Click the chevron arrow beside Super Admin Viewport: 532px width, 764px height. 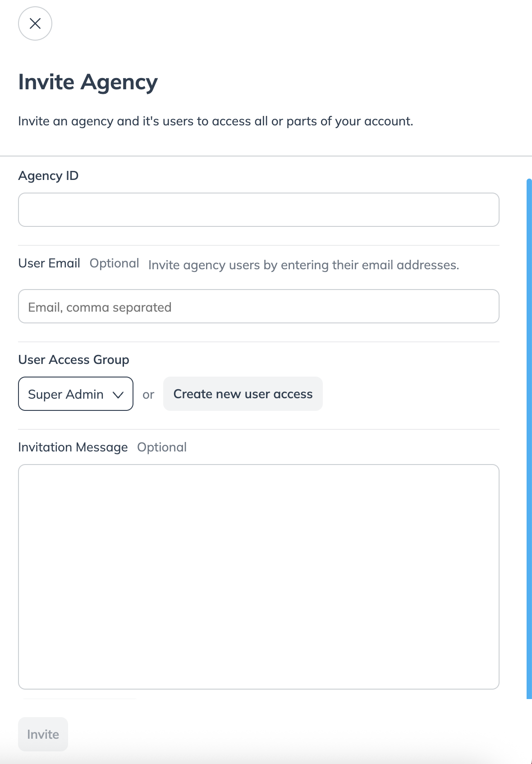pyautogui.click(x=118, y=395)
